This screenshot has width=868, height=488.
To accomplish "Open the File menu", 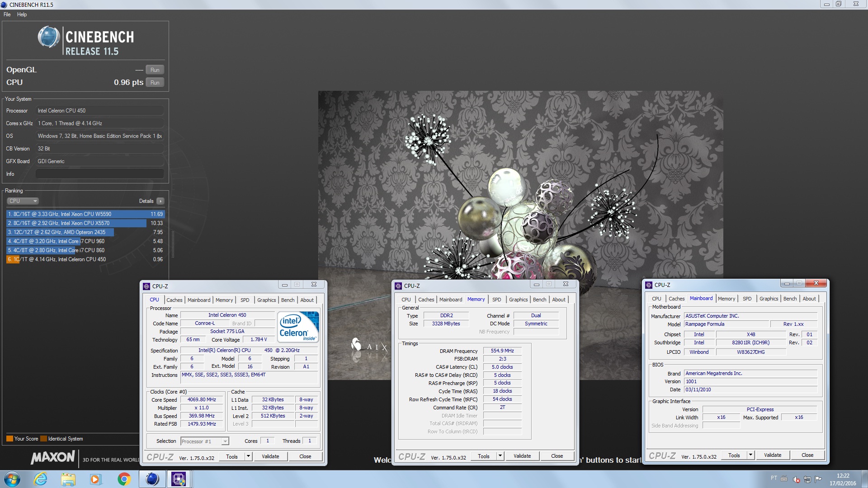I will (7, 14).
